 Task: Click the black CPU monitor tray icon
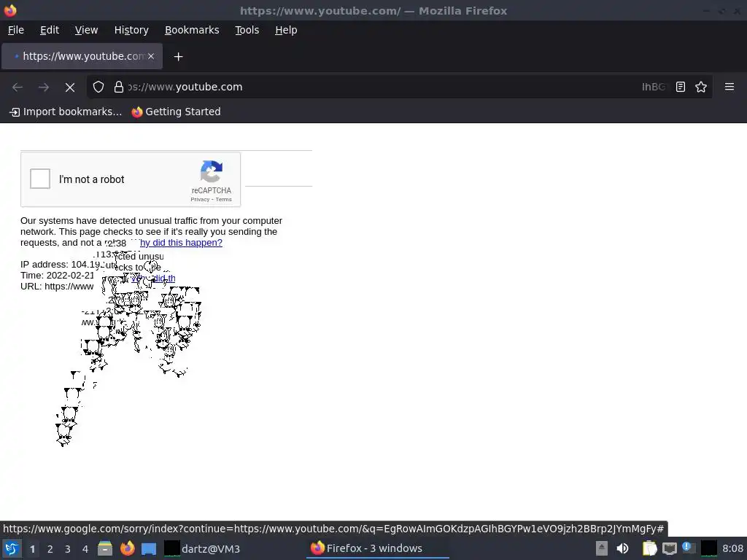709,548
